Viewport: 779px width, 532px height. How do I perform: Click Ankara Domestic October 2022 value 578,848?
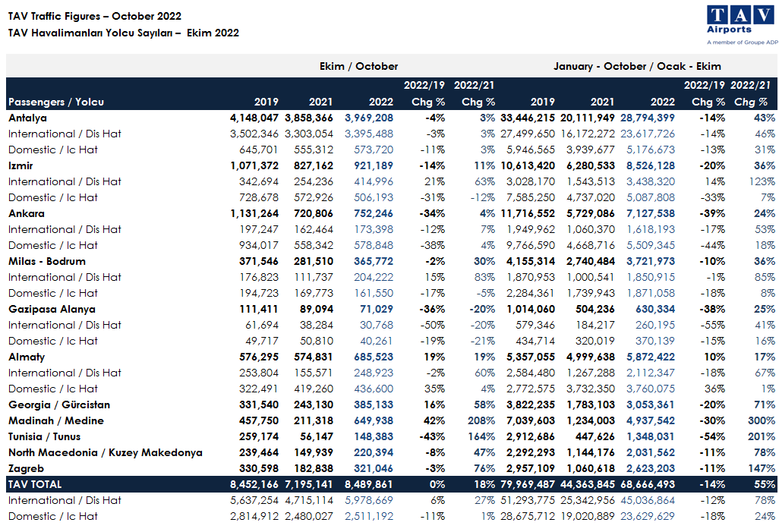[x=374, y=245]
